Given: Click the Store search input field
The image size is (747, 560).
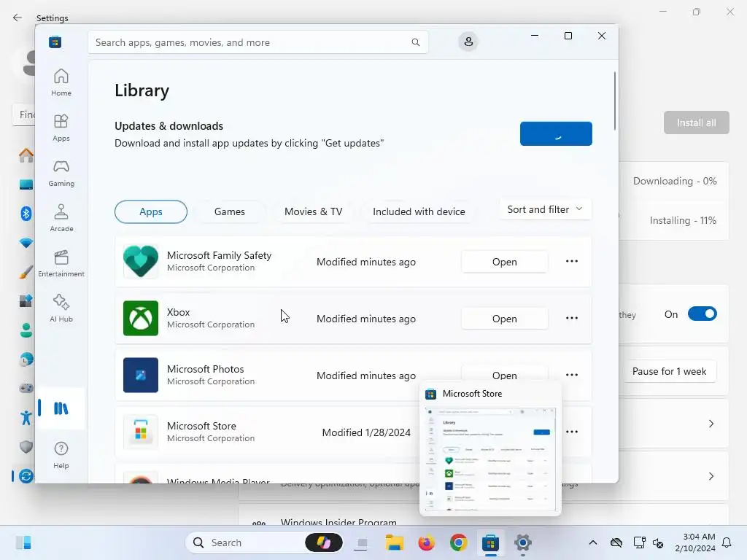Looking at the screenshot, I should (x=258, y=42).
